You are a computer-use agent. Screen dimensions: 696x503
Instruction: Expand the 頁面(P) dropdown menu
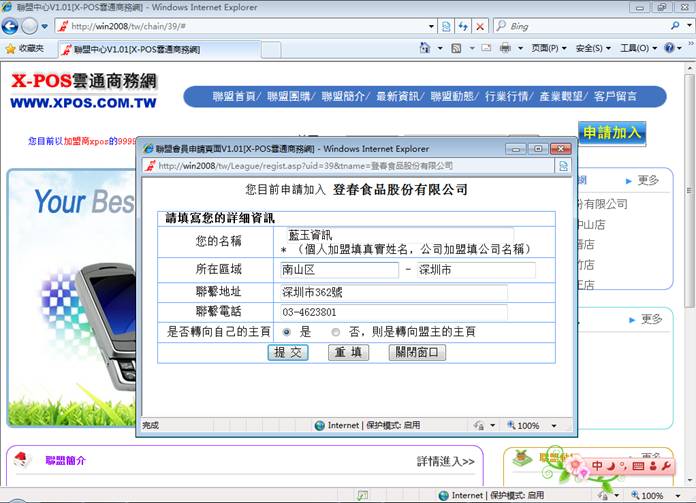(x=546, y=48)
